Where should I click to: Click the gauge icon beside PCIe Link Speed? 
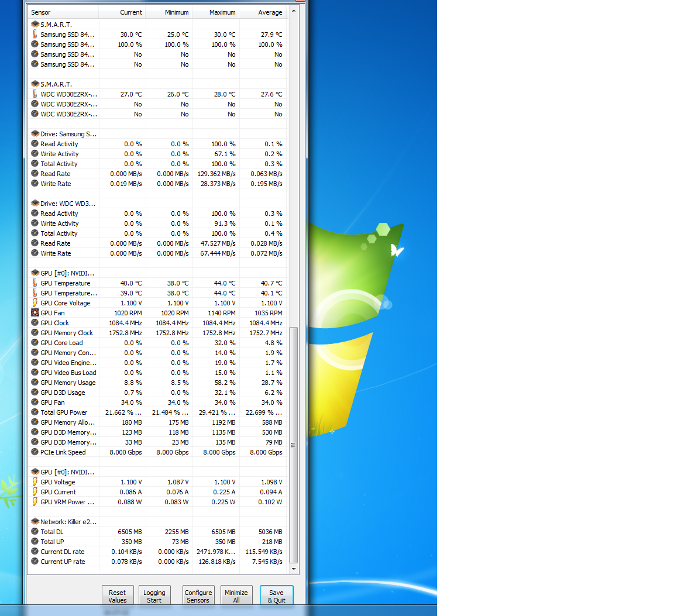point(35,452)
